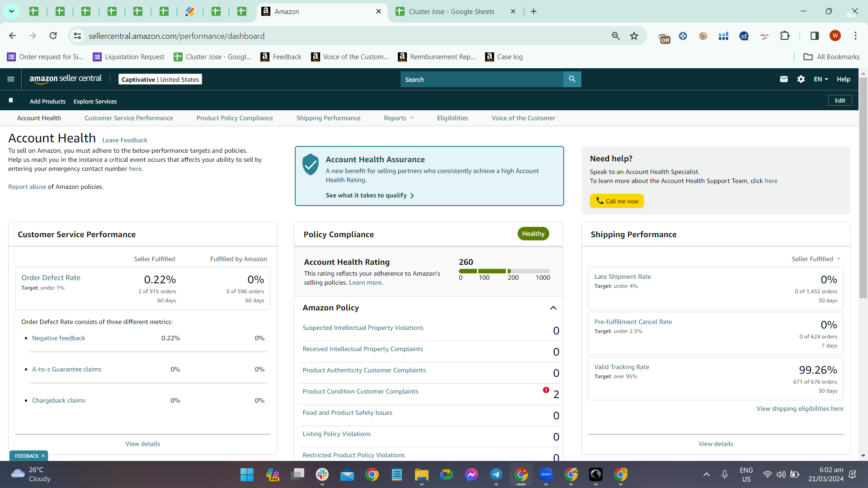Screen dimensions: 868x488
Task: Open the Mail app from the taskbar
Action: (x=347, y=475)
